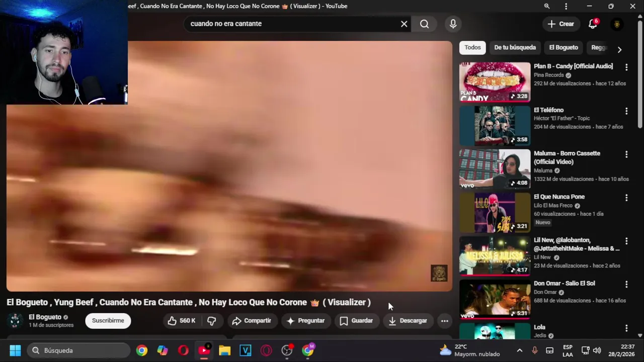Open options for Plan B Candy
Viewport: 644px width, 362px height.
point(626,67)
